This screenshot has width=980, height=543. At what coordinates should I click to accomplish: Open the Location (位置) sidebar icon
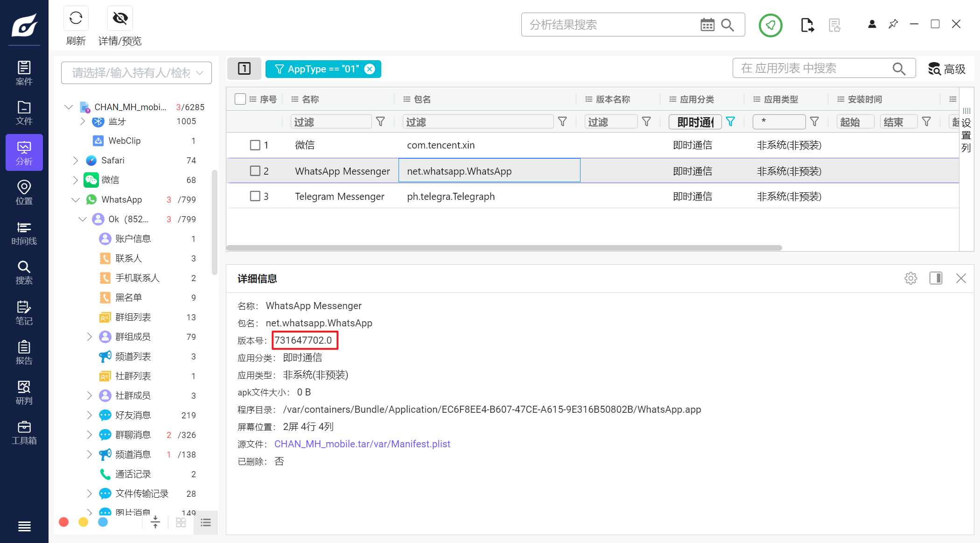click(24, 193)
